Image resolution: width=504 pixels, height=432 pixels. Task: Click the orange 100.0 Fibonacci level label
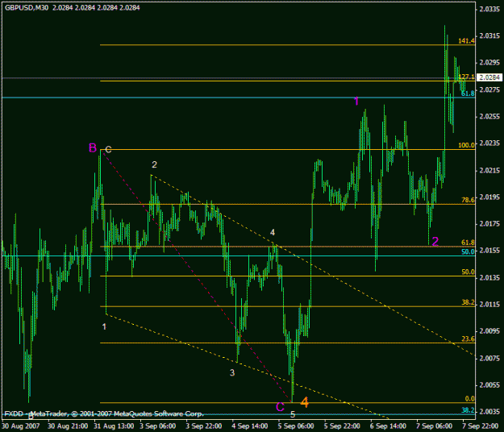click(466, 145)
